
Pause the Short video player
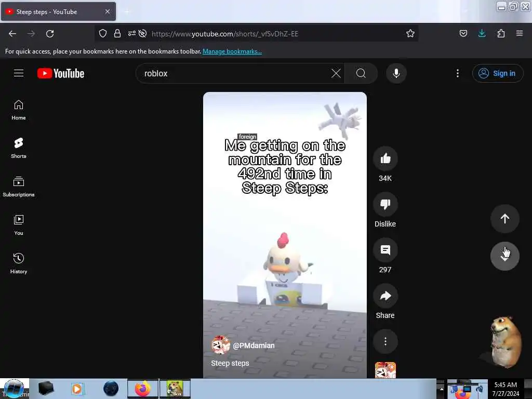285,235
